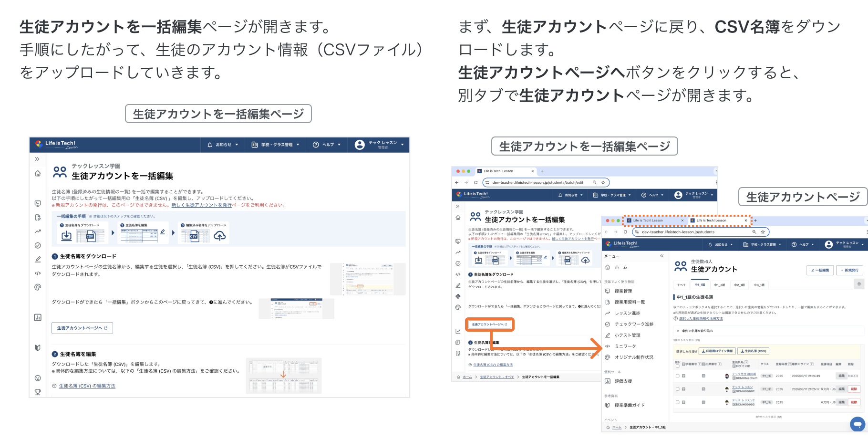This screenshot has height=440, width=868.
Task: Switch to the 中1_2組 class tab
Action: click(719, 285)
